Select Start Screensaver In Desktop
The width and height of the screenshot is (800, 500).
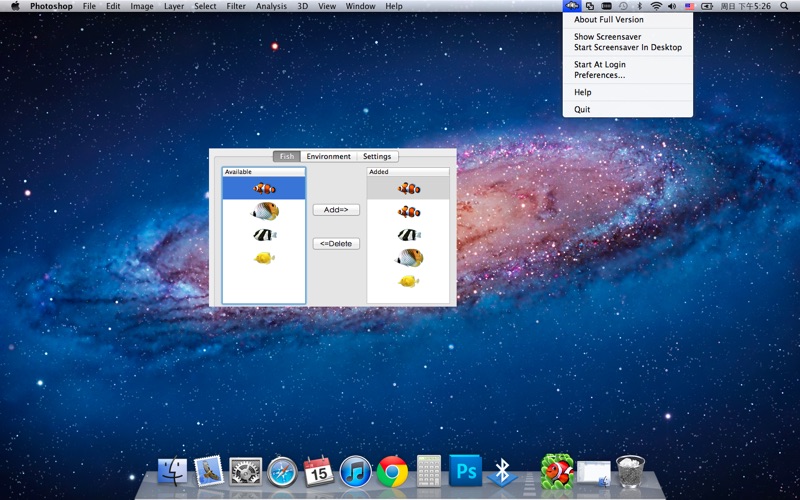click(x=628, y=47)
